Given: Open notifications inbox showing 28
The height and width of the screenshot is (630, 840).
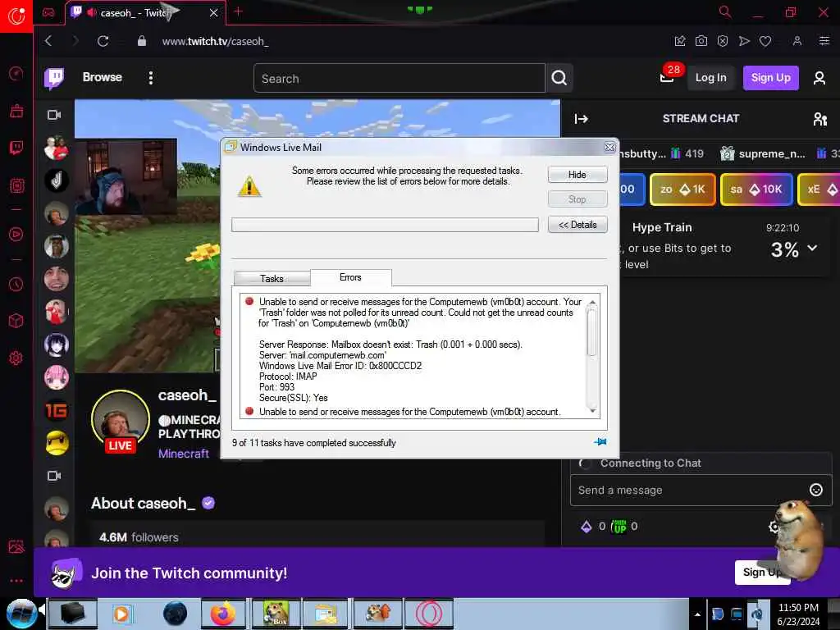Looking at the screenshot, I should pos(668,76).
